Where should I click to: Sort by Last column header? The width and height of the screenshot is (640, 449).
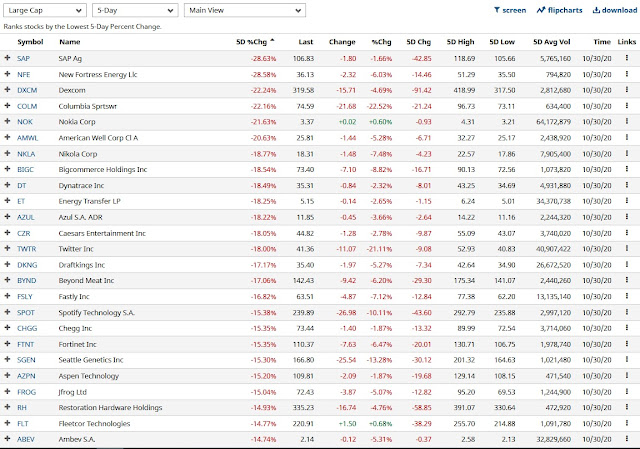(306, 42)
